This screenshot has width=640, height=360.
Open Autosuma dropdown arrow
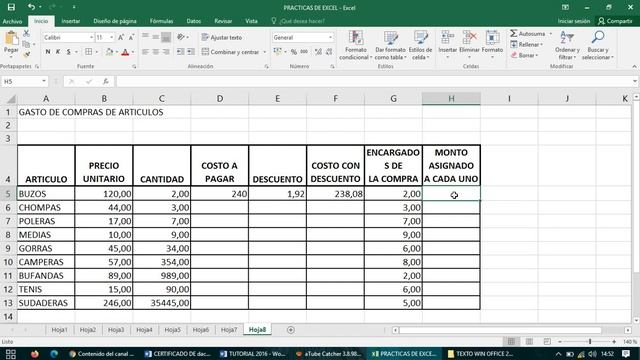[x=551, y=33]
